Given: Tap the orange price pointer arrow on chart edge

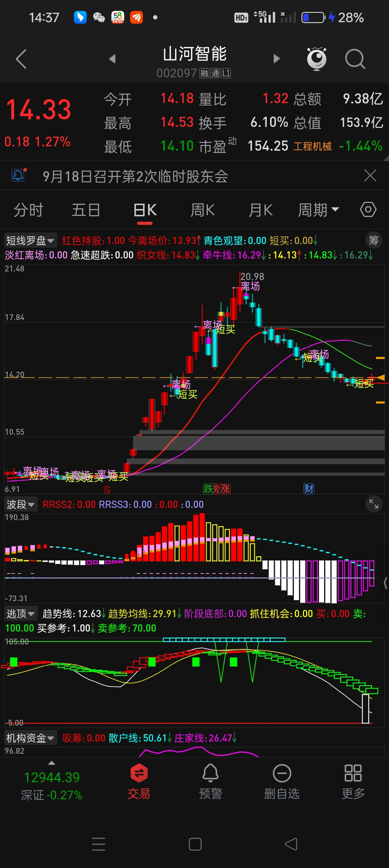Looking at the screenshot, I should tap(380, 377).
